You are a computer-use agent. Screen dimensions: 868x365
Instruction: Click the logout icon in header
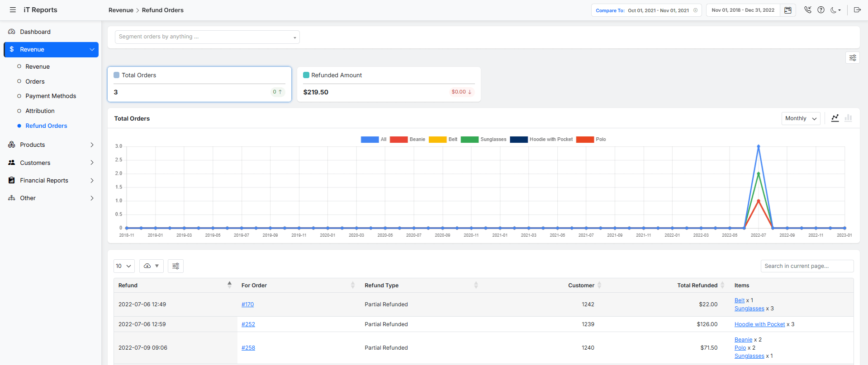coord(857,10)
